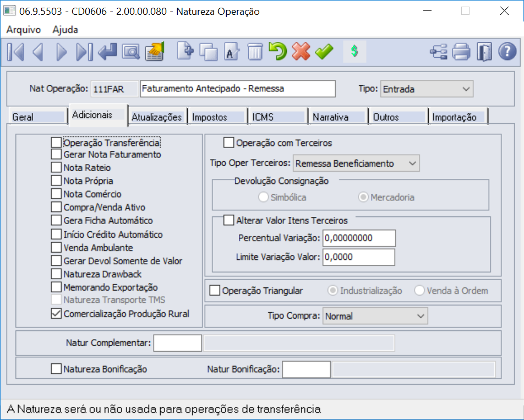
Task: Click the Faturamento Antecipado description field
Action: (238, 89)
